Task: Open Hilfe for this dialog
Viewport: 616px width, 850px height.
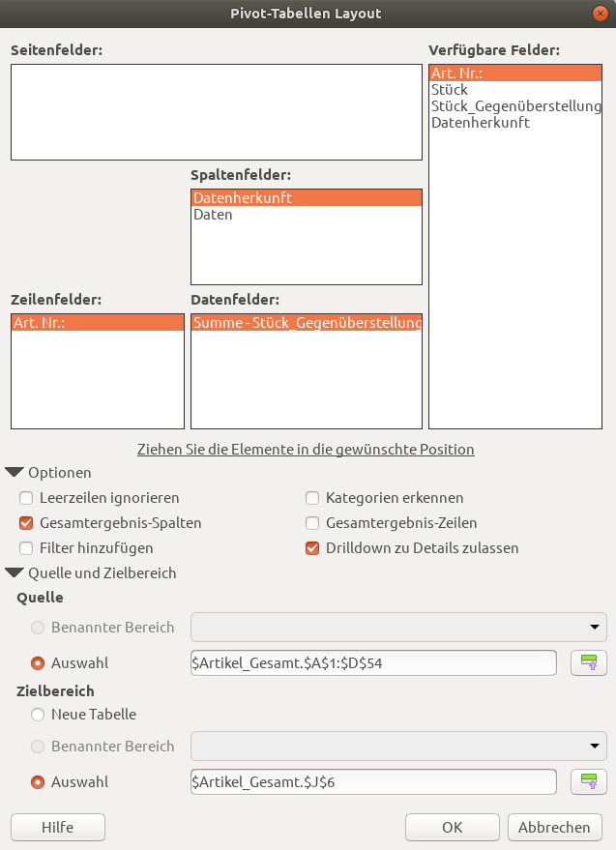Action: (x=58, y=828)
